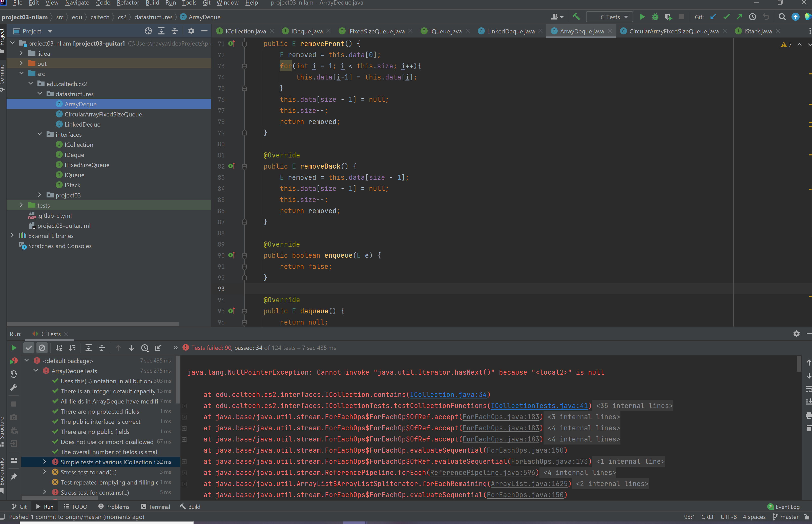The width and height of the screenshot is (812, 524).
Task: Toggle show ignored tests button
Action: click(x=42, y=348)
